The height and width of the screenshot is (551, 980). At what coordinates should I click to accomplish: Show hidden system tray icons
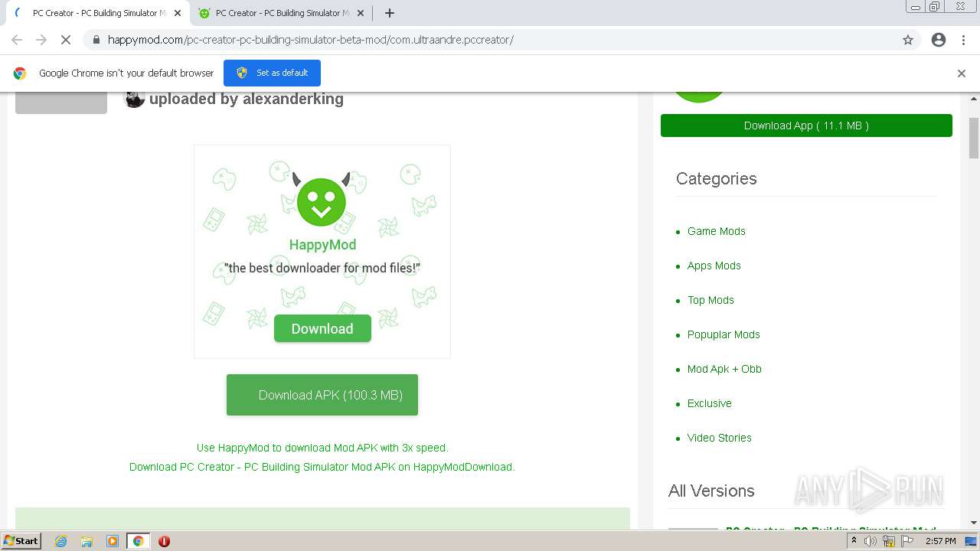(854, 541)
